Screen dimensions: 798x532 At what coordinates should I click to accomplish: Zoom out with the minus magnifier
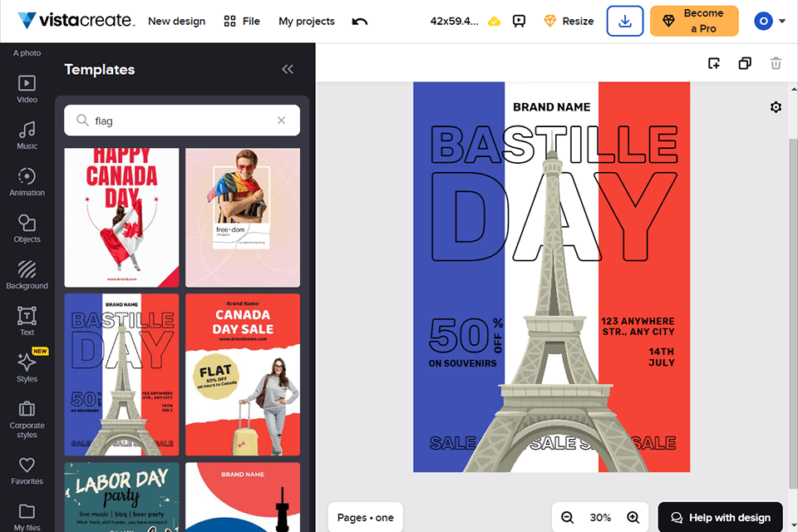(x=568, y=517)
